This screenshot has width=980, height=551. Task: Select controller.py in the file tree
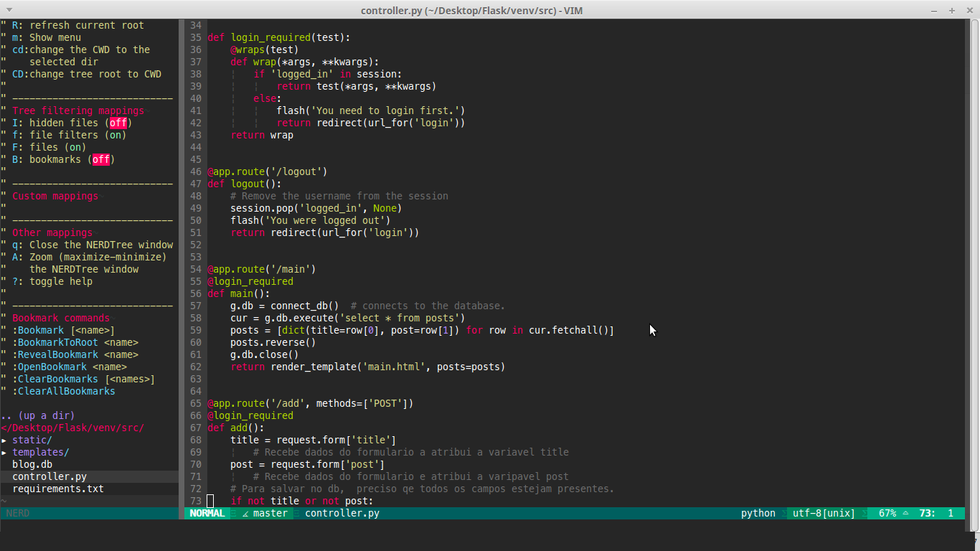tap(50, 476)
